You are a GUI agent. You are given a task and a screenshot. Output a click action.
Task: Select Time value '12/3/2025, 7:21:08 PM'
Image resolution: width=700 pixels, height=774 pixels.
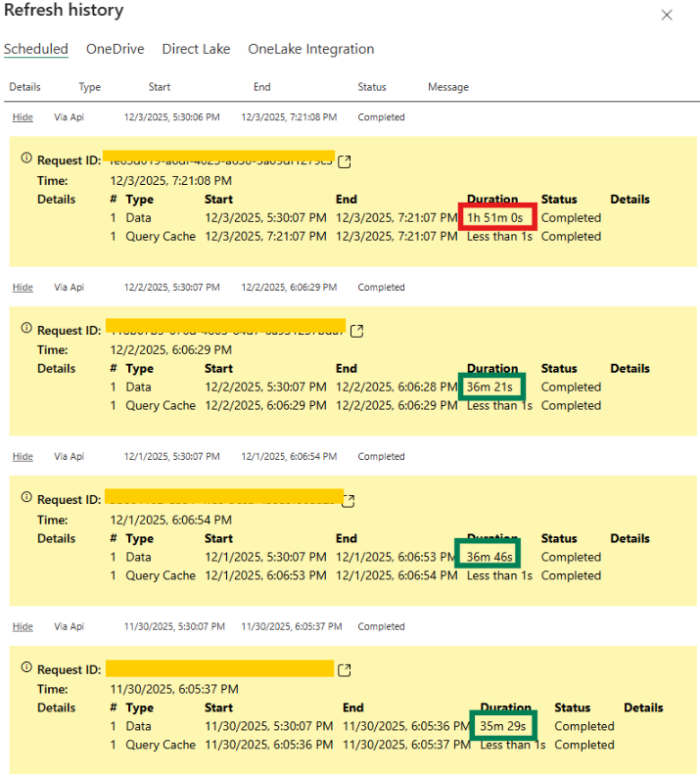point(171,181)
